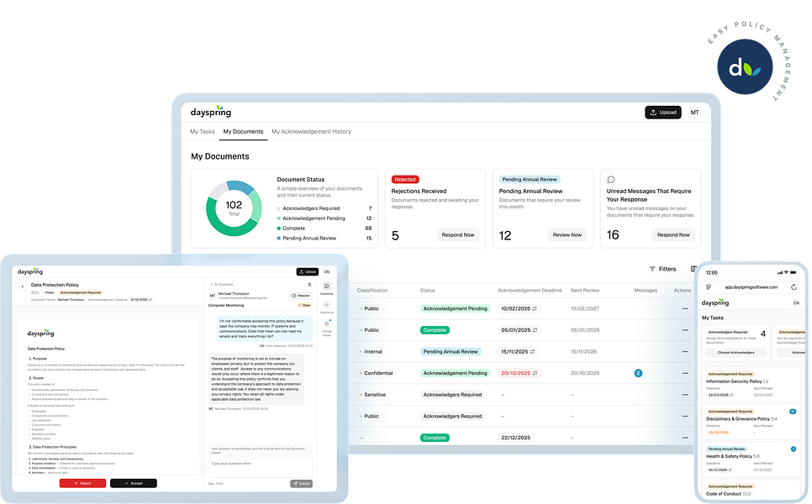Image resolution: width=812 pixels, height=504 pixels.
Task: Click back arrow beside Data Protection Policy
Action: point(22,286)
